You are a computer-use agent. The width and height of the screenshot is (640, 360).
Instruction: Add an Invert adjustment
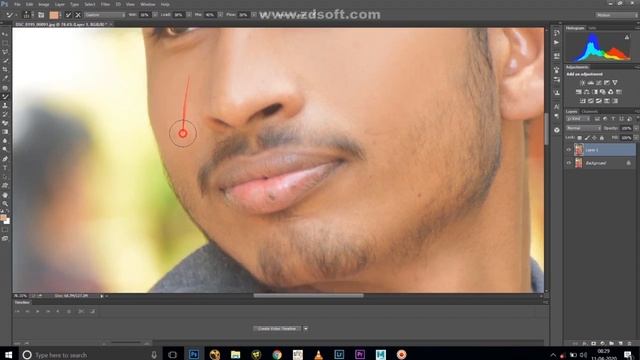582,101
